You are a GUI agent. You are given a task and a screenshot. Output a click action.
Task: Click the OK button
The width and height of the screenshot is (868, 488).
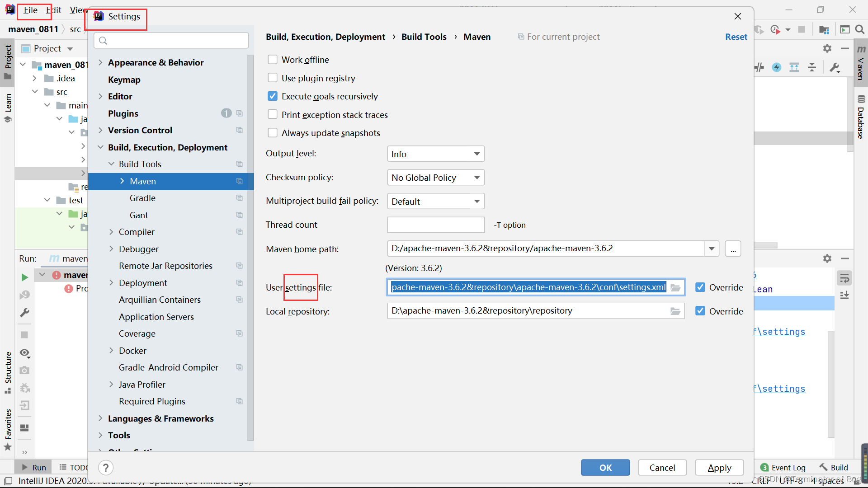(x=605, y=468)
